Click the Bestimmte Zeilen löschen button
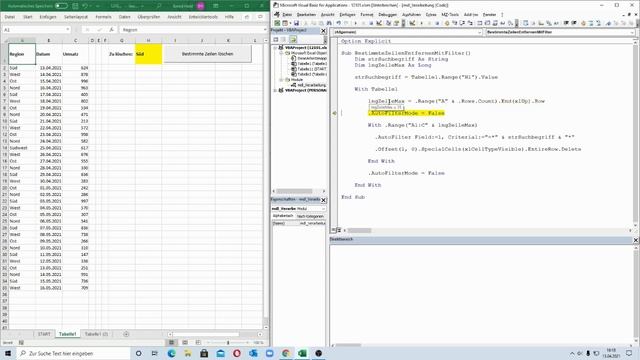This screenshot has height=360, width=640. 207,54
